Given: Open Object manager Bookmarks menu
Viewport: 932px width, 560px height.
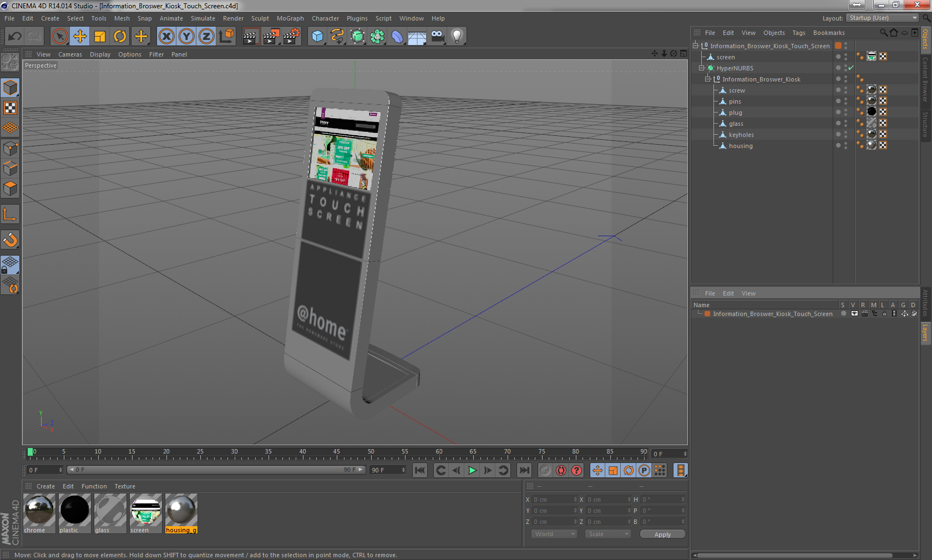Looking at the screenshot, I should (x=829, y=33).
